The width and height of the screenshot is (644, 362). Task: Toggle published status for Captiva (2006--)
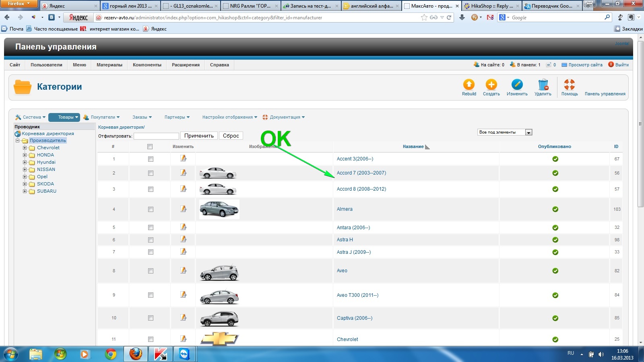tap(555, 318)
